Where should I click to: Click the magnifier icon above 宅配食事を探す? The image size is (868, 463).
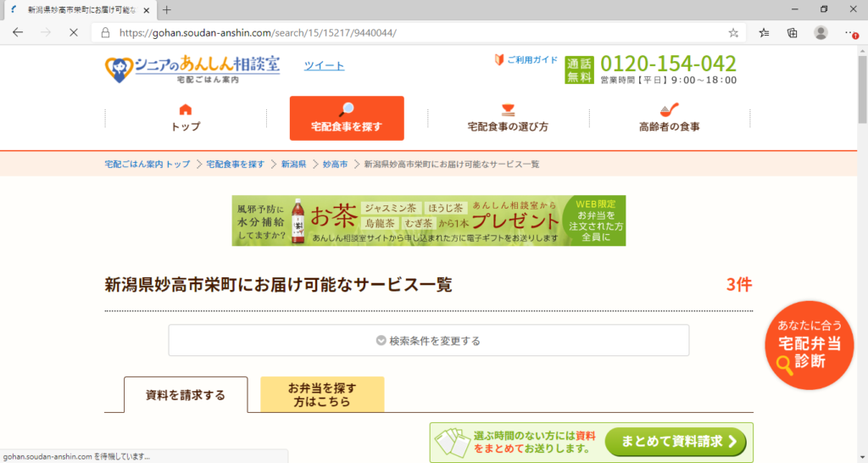(x=347, y=109)
